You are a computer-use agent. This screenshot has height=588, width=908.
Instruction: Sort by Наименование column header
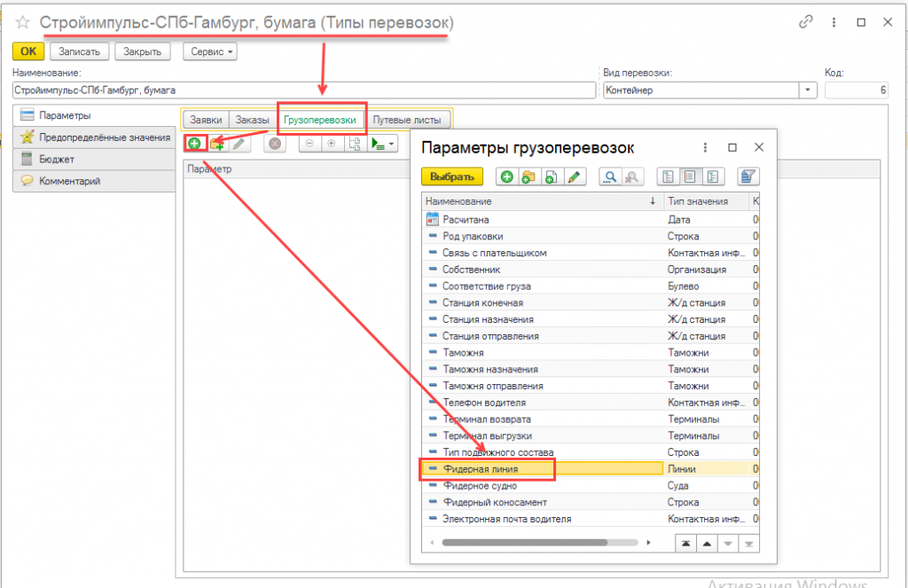point(542,201)
